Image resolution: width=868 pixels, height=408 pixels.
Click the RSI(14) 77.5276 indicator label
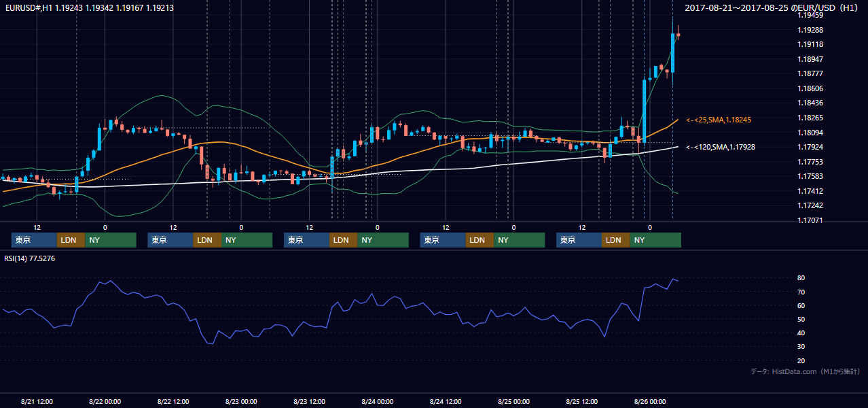(31, 258)
